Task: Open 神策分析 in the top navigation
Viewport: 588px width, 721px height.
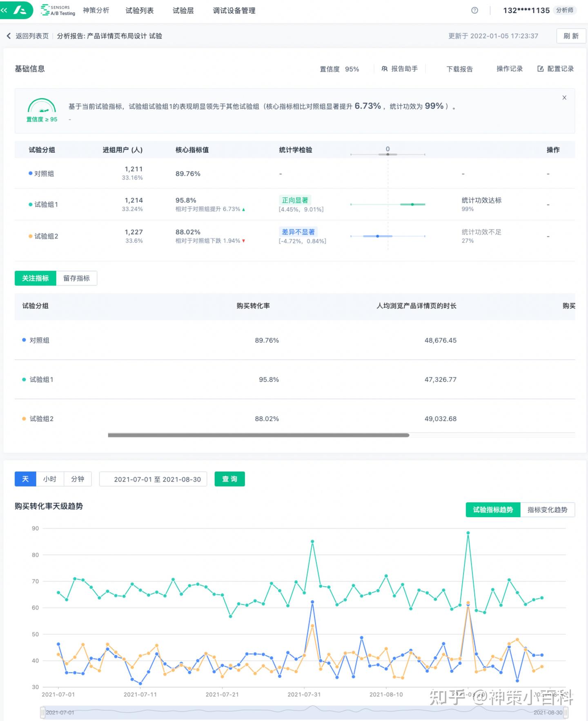Action: tap(96, 11)
